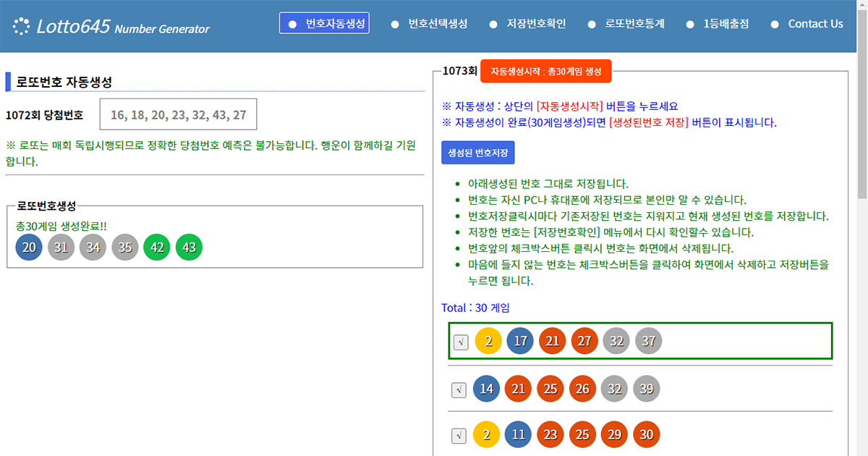Click the Total : 30 게임 text

click(475, 308)
